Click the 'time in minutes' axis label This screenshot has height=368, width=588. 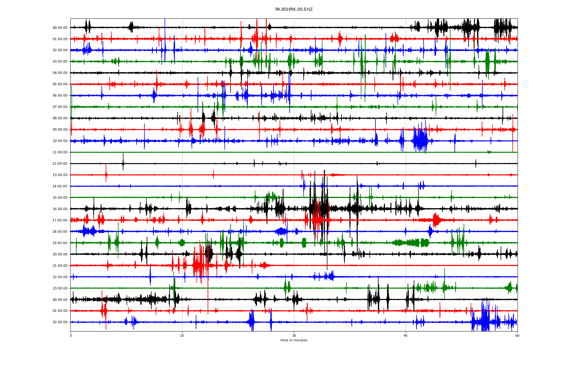(x=294, y=340)
